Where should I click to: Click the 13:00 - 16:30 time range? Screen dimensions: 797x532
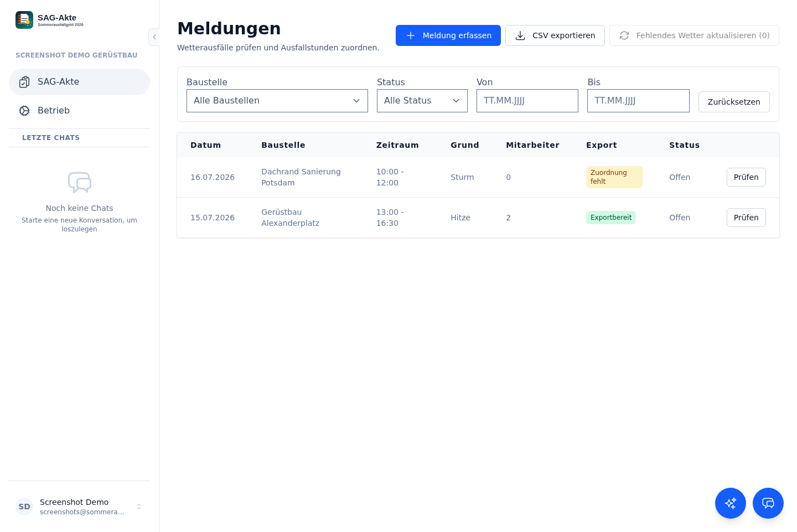click(x=390, y=218)
